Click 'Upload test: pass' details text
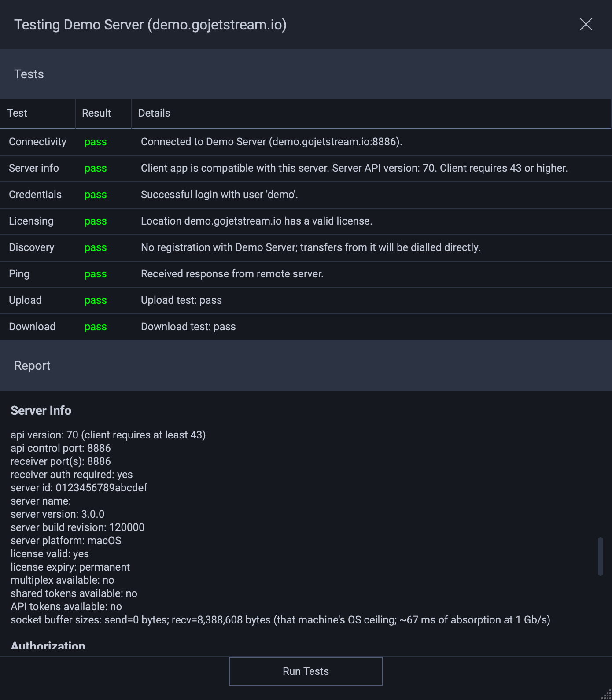612x700 pixels. (181, 300)
